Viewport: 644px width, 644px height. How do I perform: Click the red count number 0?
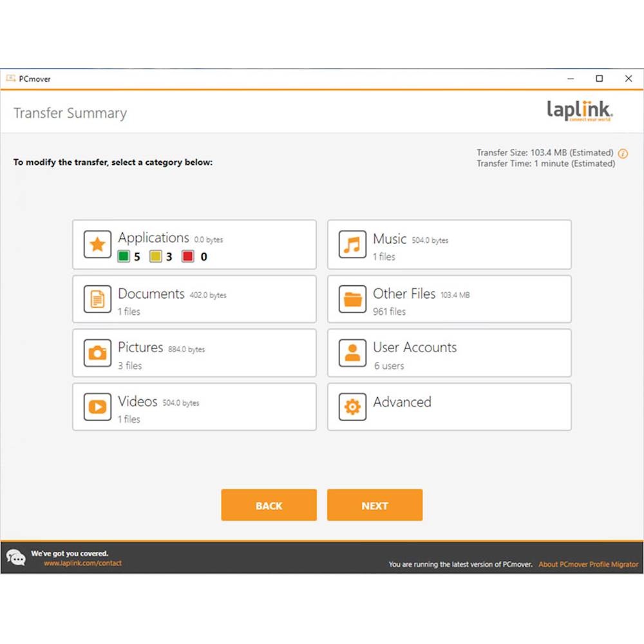[204, 257]
